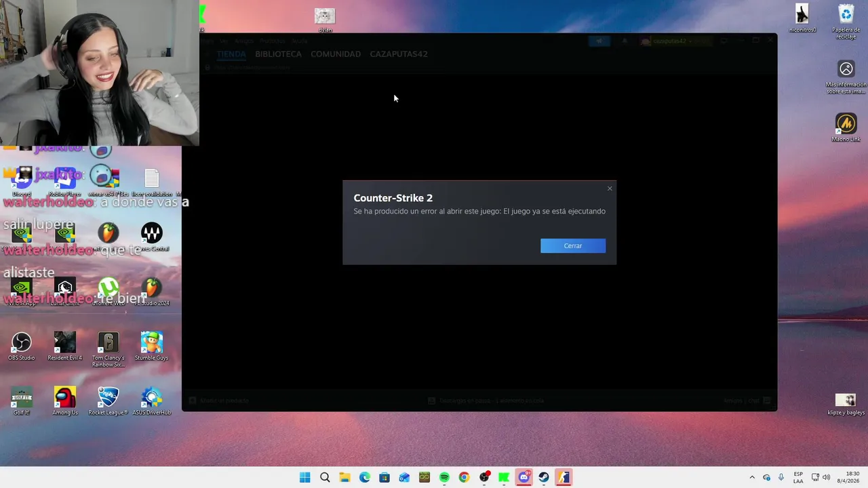Select the Papelera de reciclaje icon
868x488 pixels.
coord(846,22)
